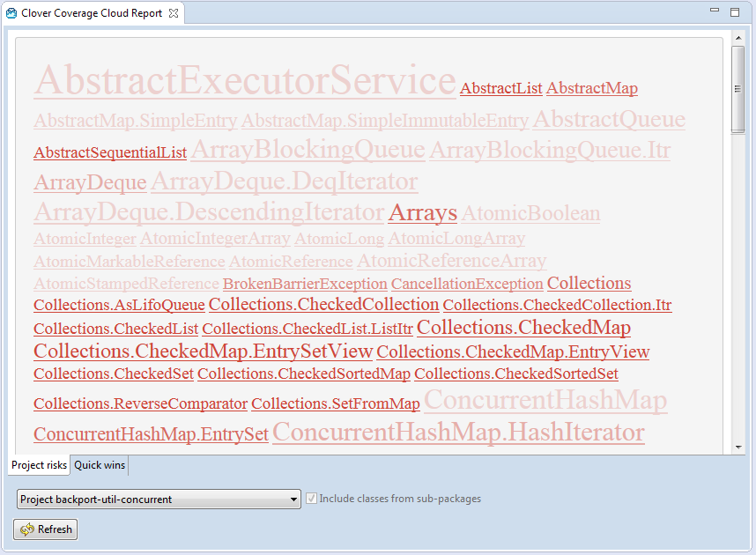
Task: Switch to the Quick wins tab
Action: coord(100,465)
